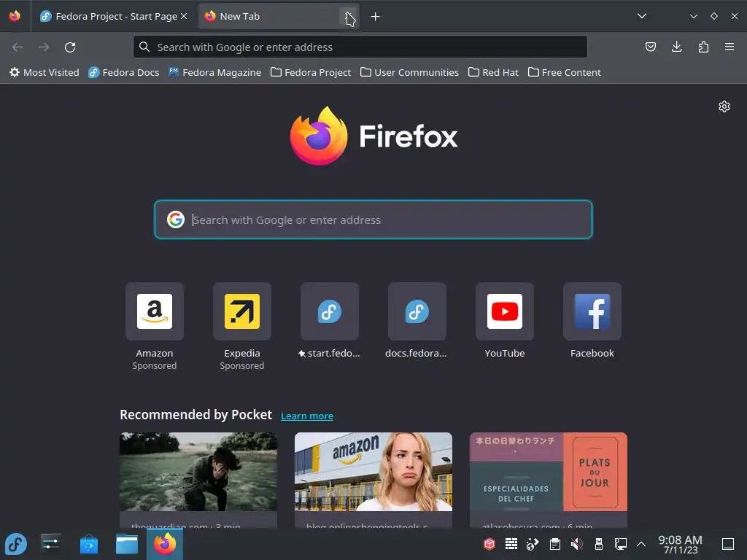Go back with the back arrow
The height and width of the screenshot is (560, 747).
point(18,47)
